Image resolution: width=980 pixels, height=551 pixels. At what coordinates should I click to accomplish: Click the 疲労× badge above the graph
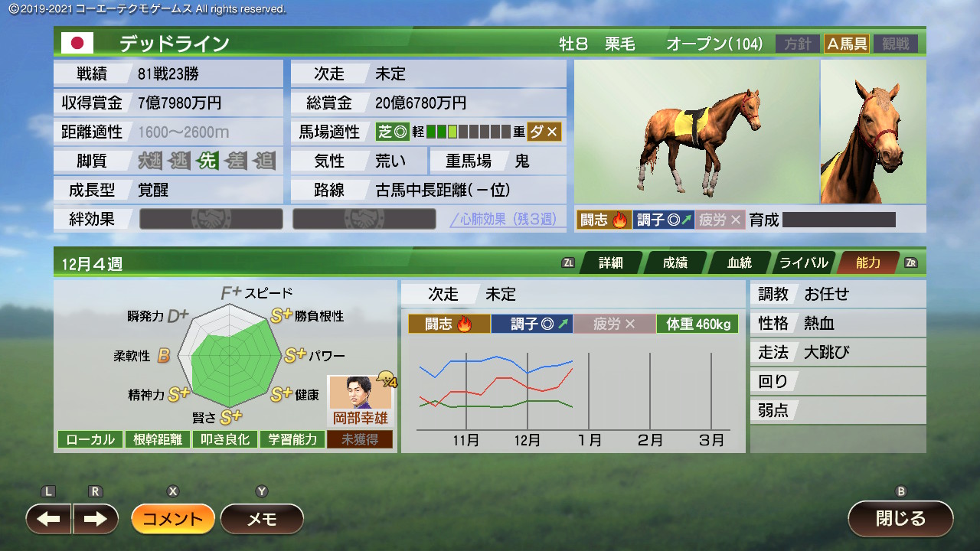pyautogui.click(x=614, y=324)
